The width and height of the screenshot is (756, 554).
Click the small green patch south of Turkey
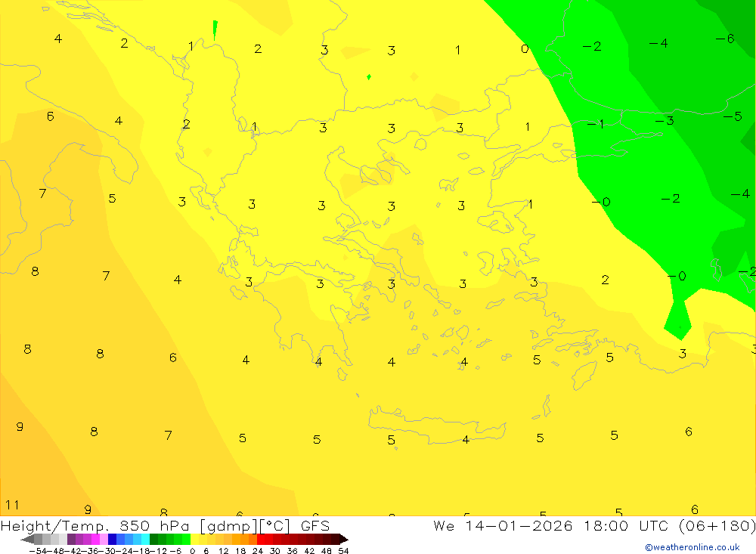point(678,320)
